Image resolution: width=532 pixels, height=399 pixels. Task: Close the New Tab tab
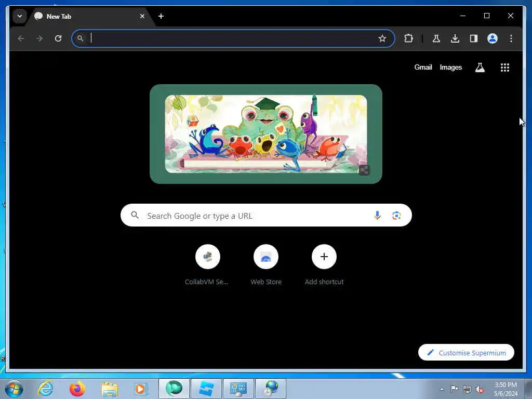142,16
